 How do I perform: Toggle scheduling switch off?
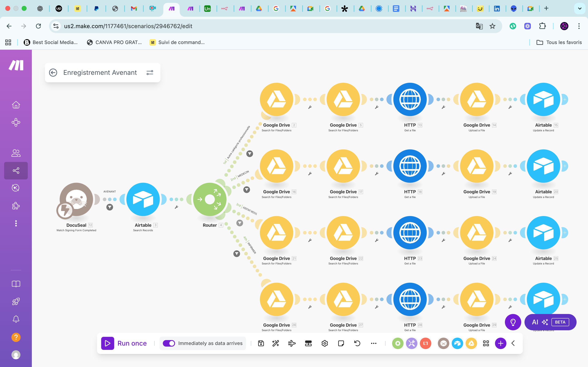coord(169,343)
